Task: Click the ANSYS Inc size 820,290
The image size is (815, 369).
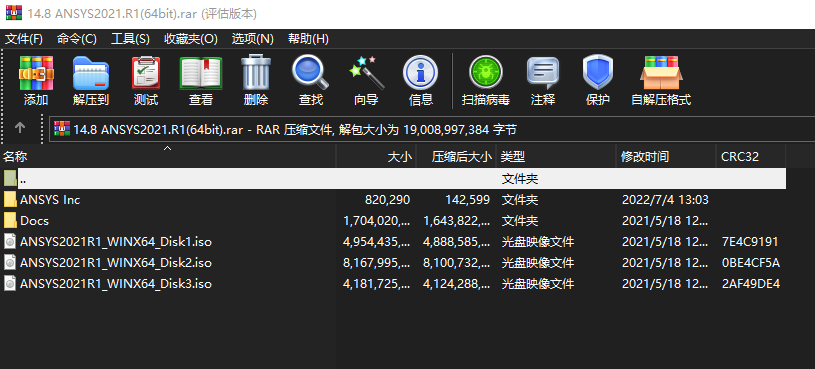Action: coord(388,200)
